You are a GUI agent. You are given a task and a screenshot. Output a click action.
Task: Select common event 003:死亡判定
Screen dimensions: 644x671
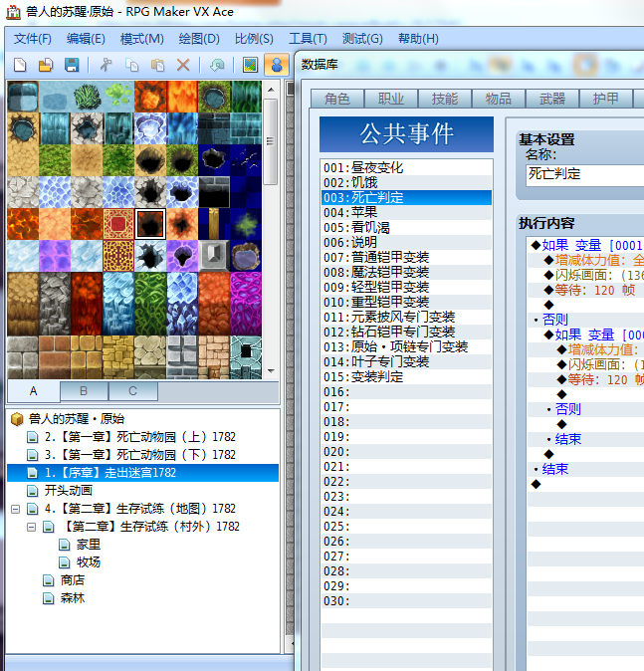point(406,198)
